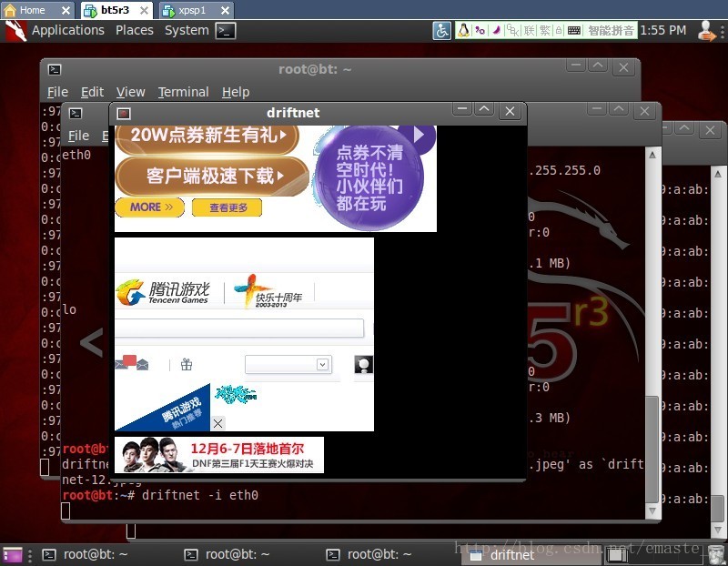Click the 快乐十周年 anniversary logo
The image size is (728, 566).
(268, 291)
